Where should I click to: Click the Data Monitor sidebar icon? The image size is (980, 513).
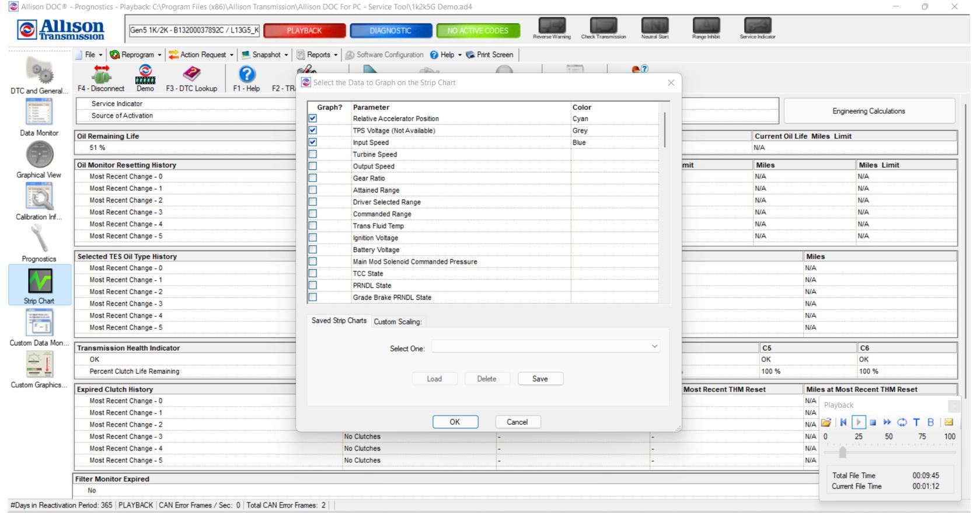coord(39,113)
